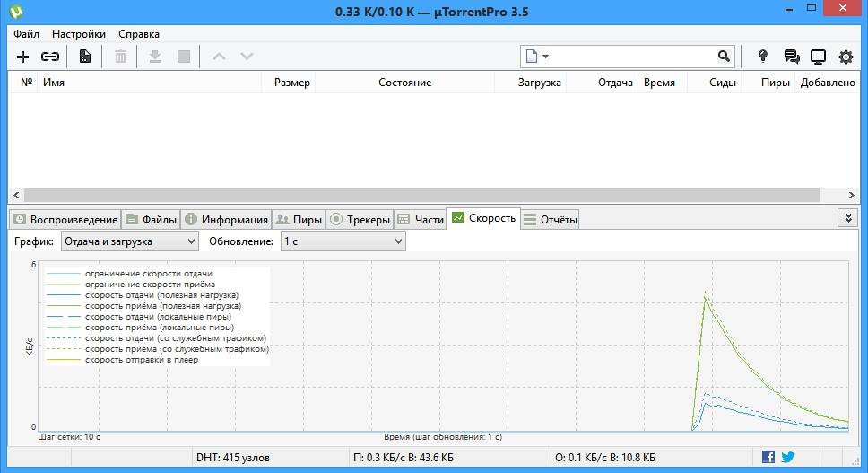
Task: Click the remote monitor icon
Action: (818, 57)
